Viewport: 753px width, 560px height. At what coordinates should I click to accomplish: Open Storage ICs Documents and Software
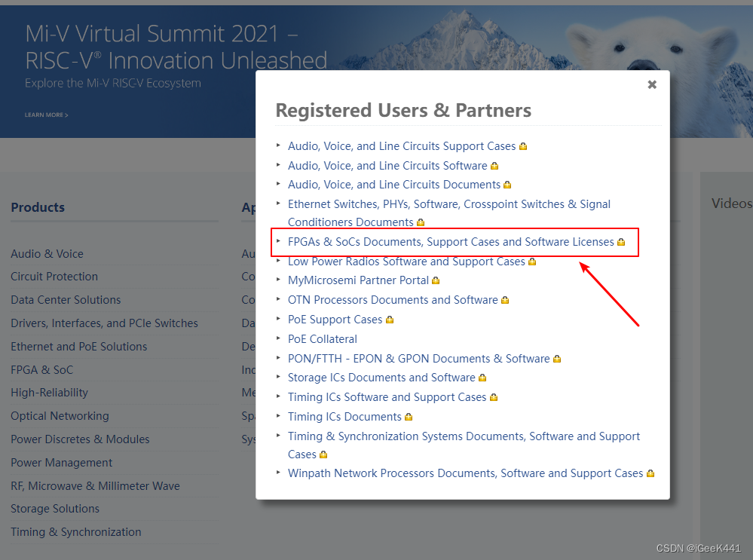(x=381, y=378)
